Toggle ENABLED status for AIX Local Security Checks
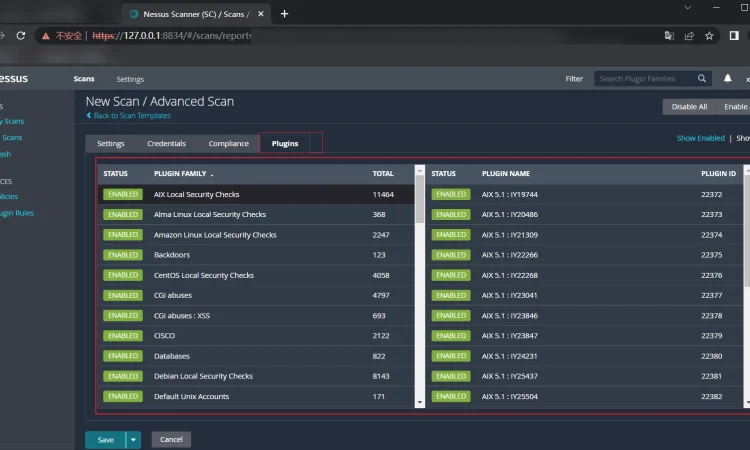 pyautogui.click(x=123, y=194)
